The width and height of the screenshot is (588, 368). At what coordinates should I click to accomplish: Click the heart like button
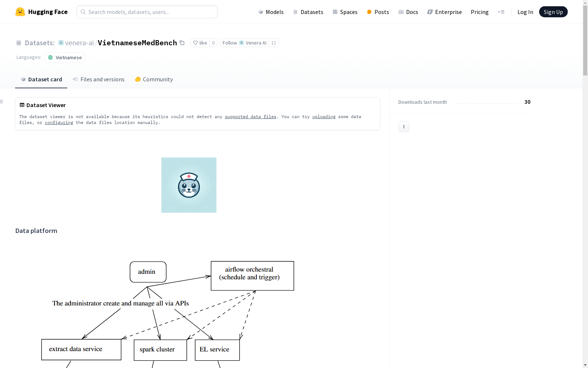pos(200,43)
